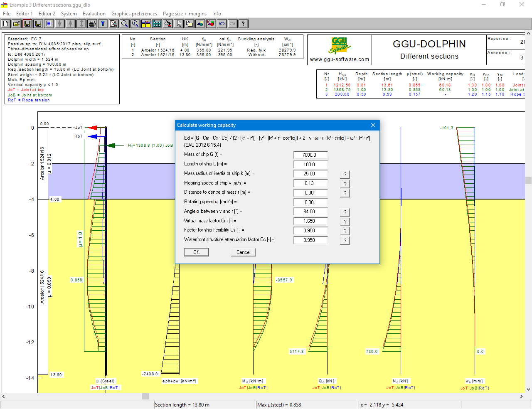532x409 pixels.
Task: Open the Graphics preferences menu
Action: 134,14
